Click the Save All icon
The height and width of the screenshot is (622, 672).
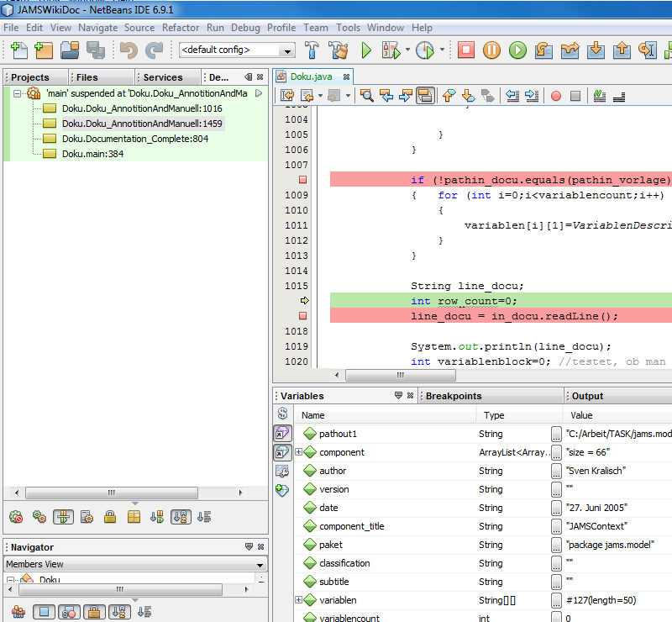click(95, 50)
